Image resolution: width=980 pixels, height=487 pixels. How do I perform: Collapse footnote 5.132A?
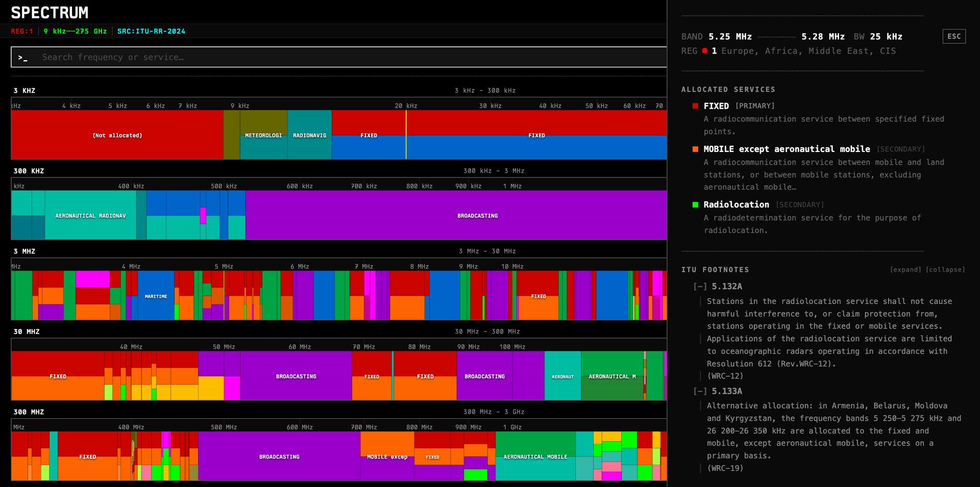pyautogui.click(x=699, y=287)
